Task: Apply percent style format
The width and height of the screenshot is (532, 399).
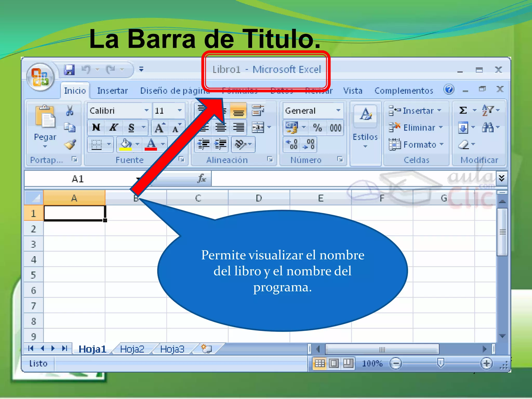Action: click(317, 127)
